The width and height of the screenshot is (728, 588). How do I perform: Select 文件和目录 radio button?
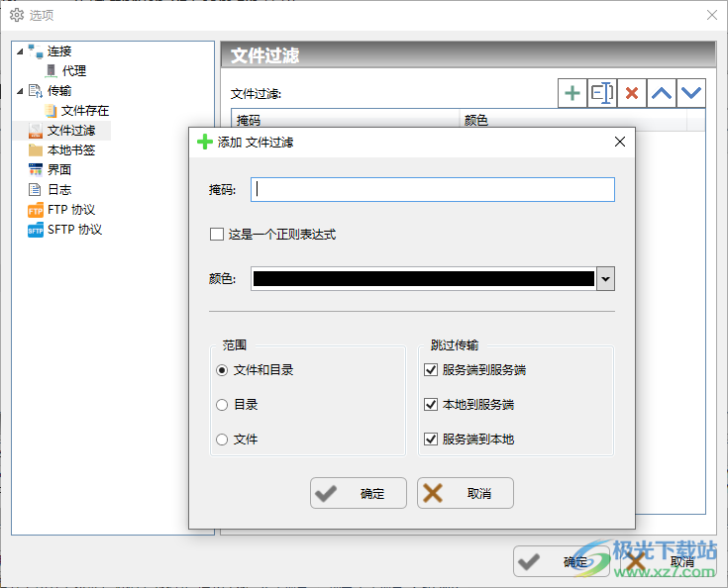222,370
